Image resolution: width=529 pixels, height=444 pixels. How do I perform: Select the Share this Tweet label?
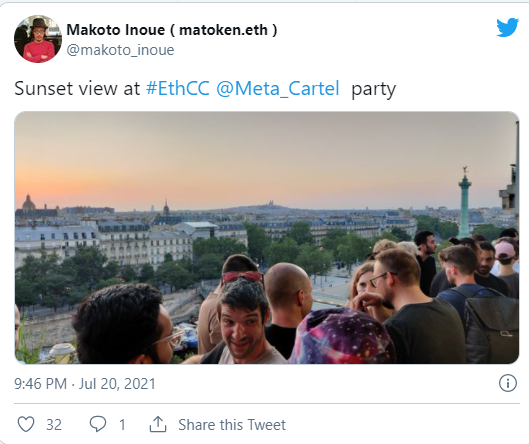[232, 425]
